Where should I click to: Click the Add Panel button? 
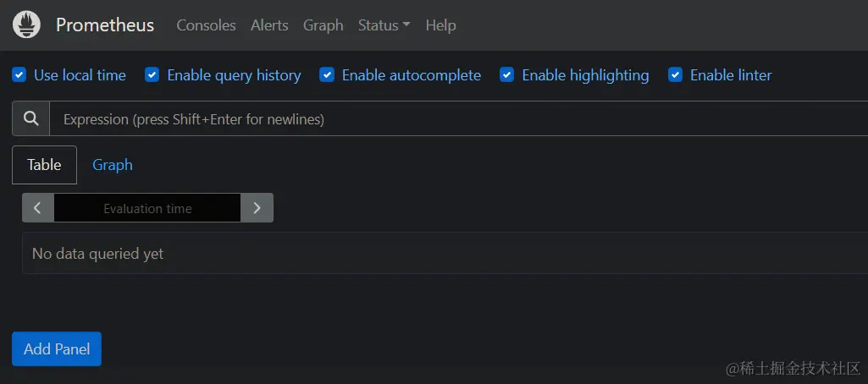pos(57,348)
